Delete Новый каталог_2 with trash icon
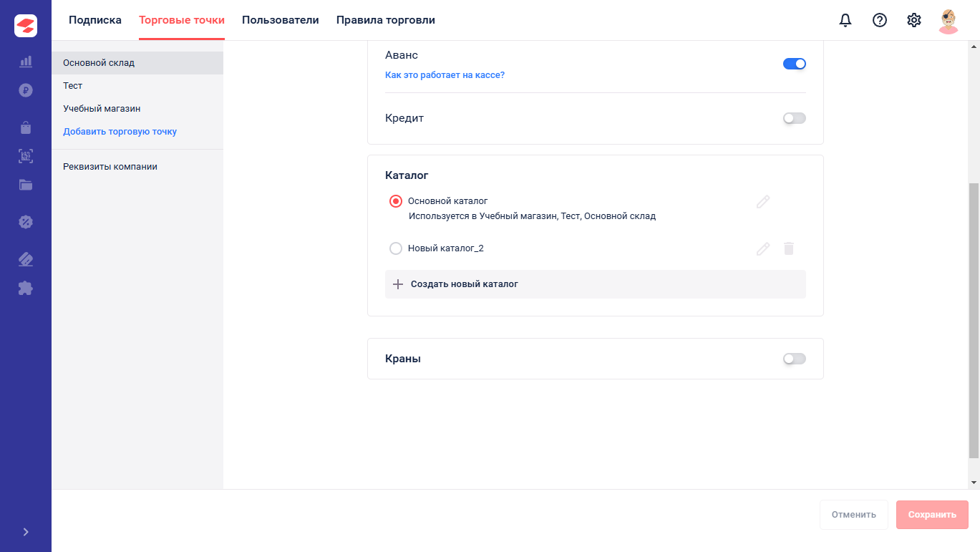The image size is (980, 552). coord(789,248)
